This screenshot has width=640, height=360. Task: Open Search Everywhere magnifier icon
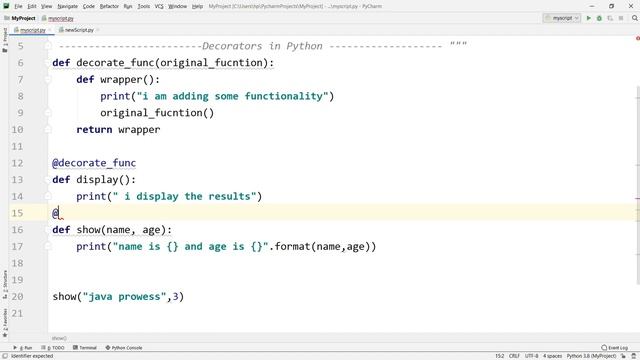pyautogui.click(x=635, y=18)
